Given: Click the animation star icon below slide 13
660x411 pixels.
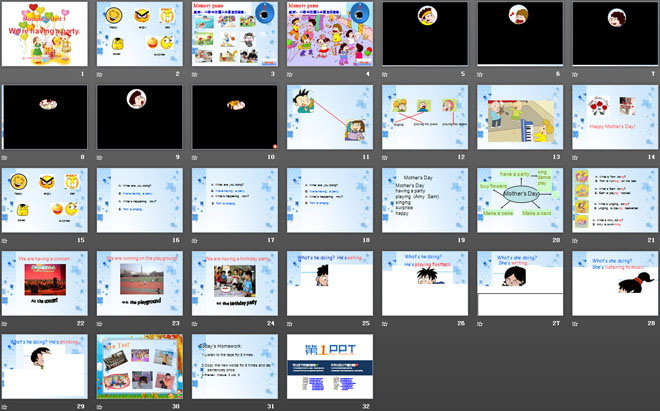Looking at the screenshot, I should pos(481,157).
